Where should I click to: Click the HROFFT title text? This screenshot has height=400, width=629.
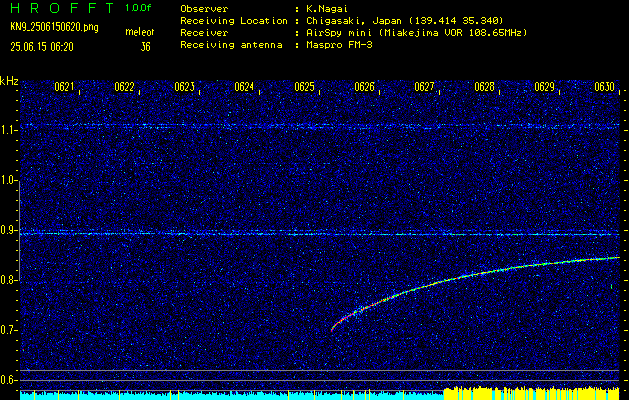point(61,8)
